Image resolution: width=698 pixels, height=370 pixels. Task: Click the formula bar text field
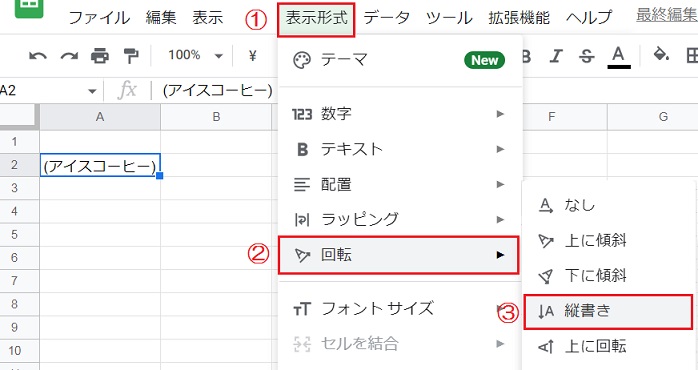[x=217, y=91]
